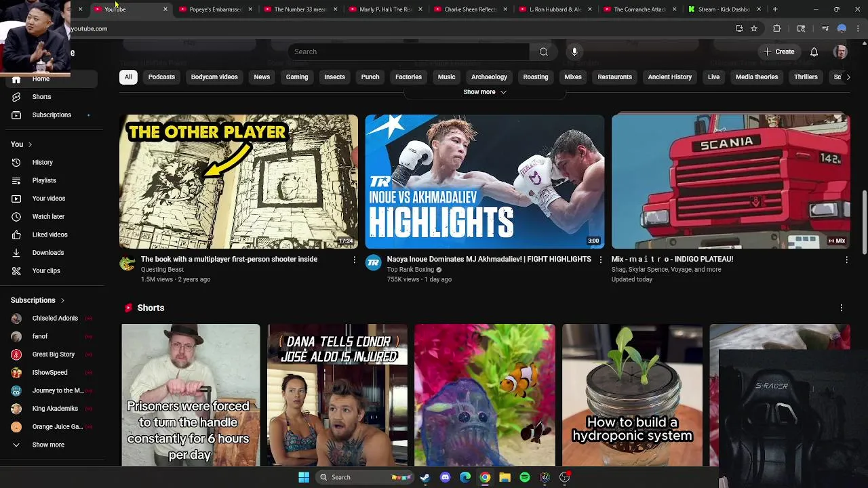The width and height of the screenshot is (868, 488).
Task: Play the Scania truck mix thumbnail
Action: pyautogui.click(x=730, y=182)
